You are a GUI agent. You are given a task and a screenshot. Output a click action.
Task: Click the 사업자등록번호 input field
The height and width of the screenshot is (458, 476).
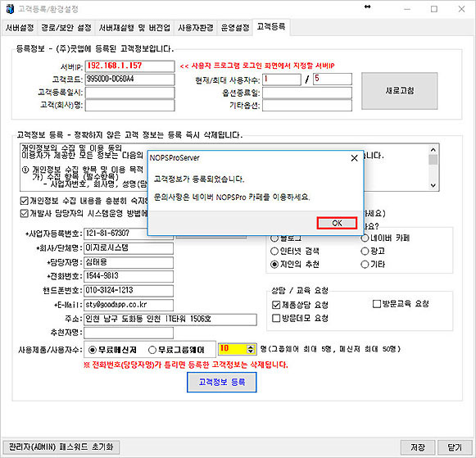point(129,234)
